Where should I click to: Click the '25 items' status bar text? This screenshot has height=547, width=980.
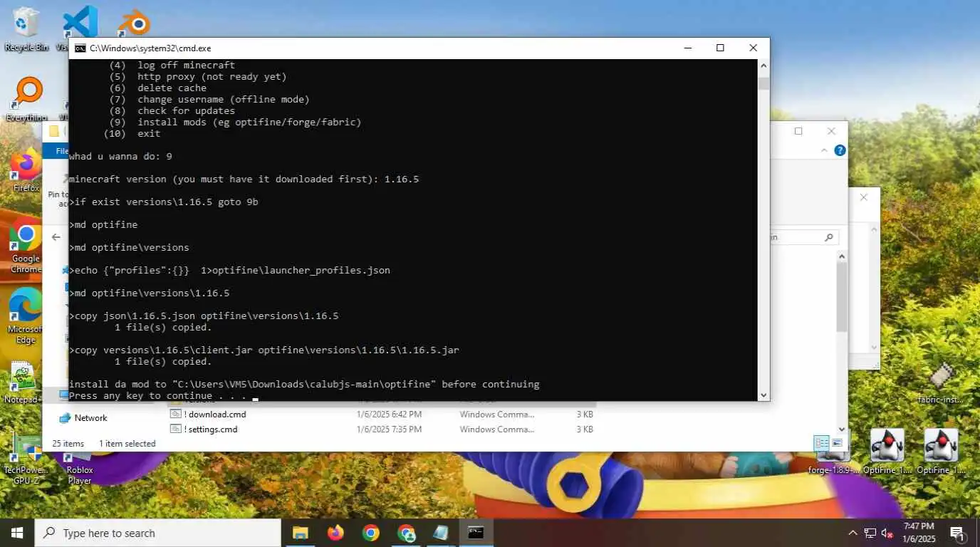click(68, 443)
